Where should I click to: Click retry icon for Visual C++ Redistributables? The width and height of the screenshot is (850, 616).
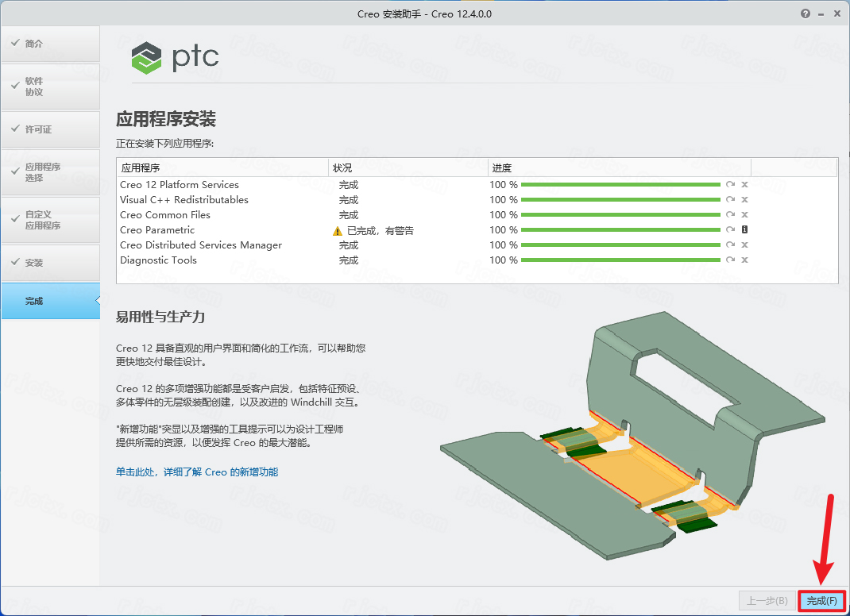coord(730,200)
